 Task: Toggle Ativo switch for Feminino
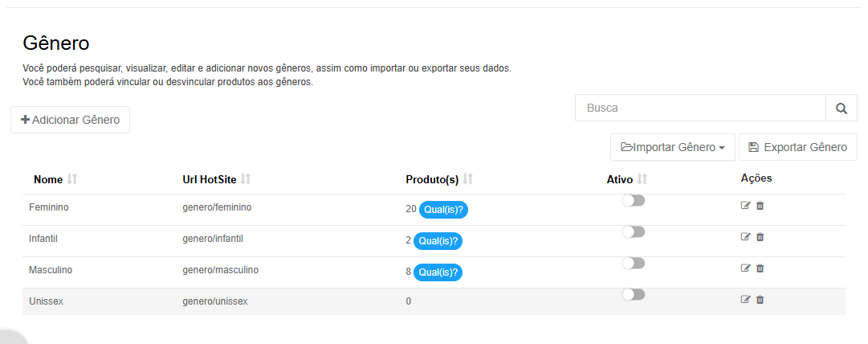tap(634, 200)
